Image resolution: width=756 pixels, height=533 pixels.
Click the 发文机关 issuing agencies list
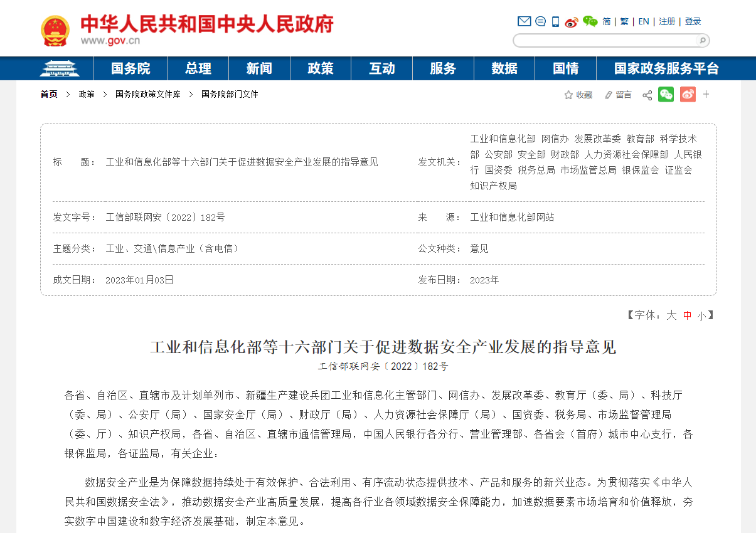click(586, 162)
